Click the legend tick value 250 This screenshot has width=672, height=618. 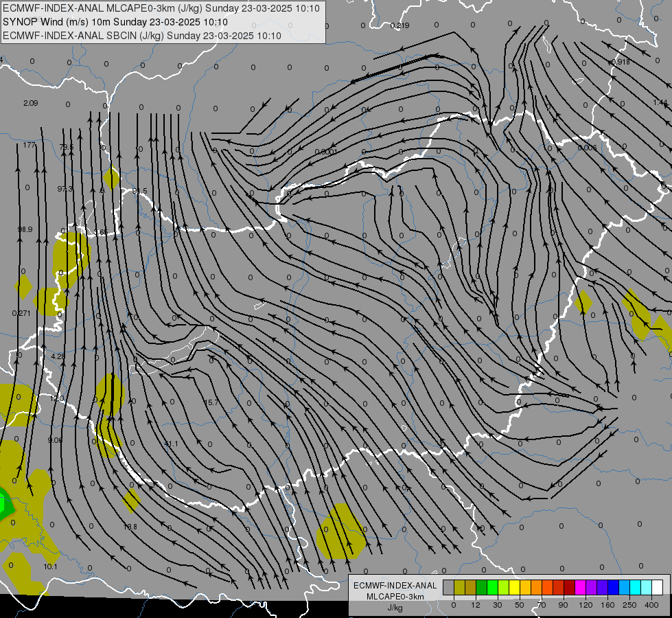coord(629,605)
